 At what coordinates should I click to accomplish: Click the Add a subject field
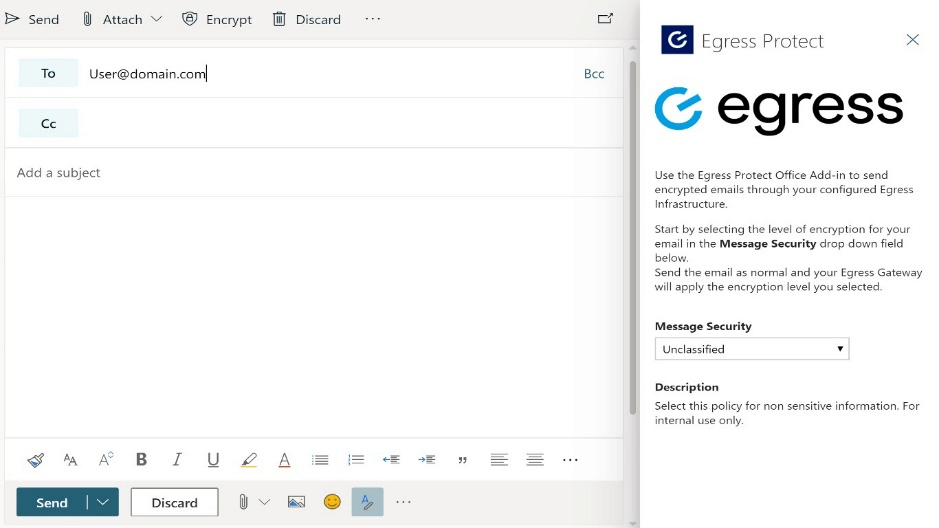[x=314, y=172]
